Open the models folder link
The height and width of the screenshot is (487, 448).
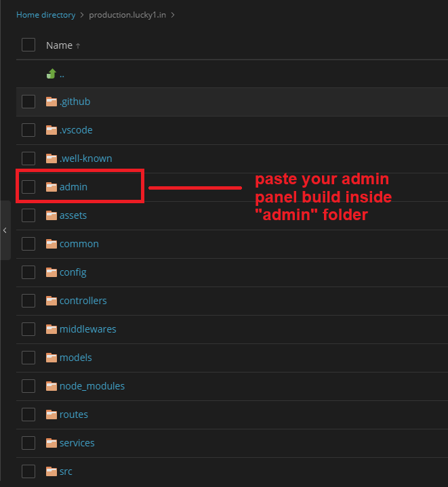point(76,358)
